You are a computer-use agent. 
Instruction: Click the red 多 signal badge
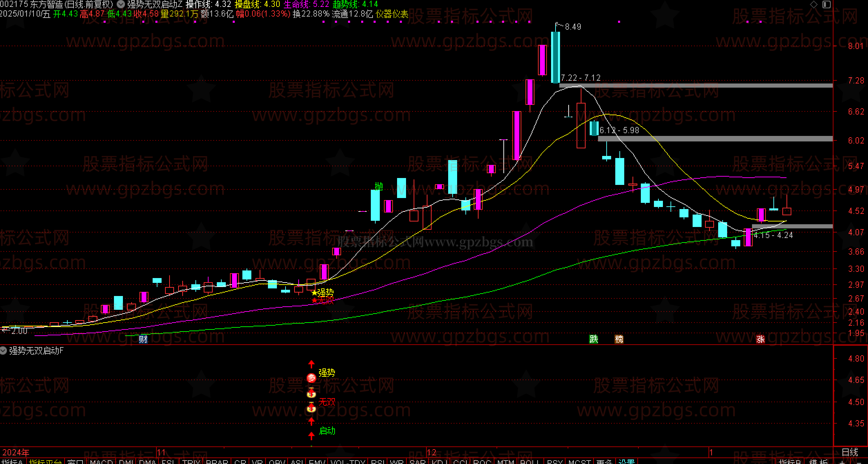pyautogui.click(x=311, y=378)
